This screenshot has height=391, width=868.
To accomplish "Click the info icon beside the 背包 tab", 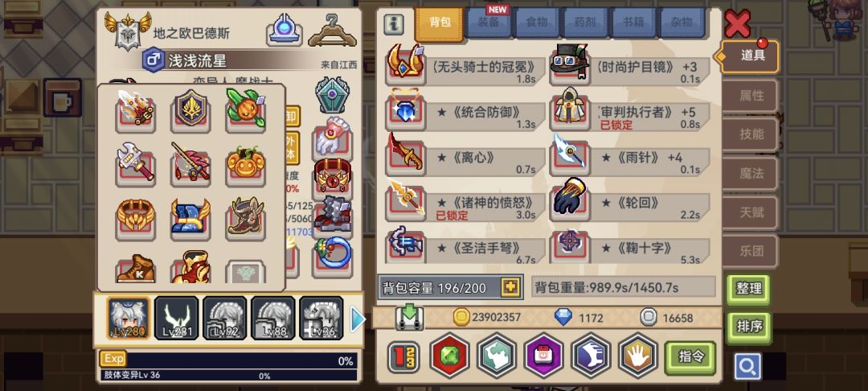I will tap(394, 24).
